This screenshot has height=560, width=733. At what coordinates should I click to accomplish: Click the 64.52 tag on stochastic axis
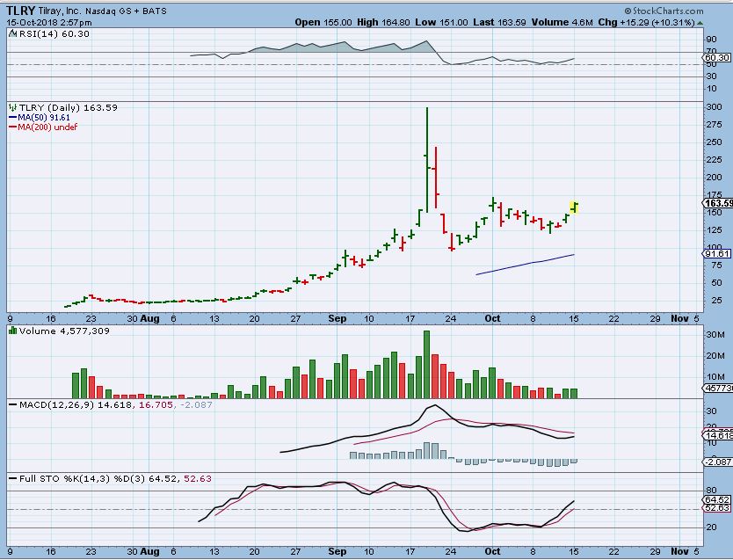(x=716, y=499)
